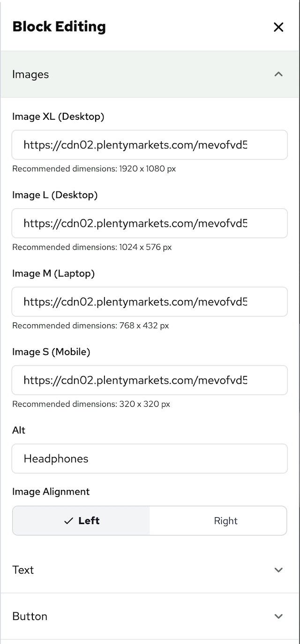
Task: Edit the Image S (Mobile) URL field
Action: point(150,381)
